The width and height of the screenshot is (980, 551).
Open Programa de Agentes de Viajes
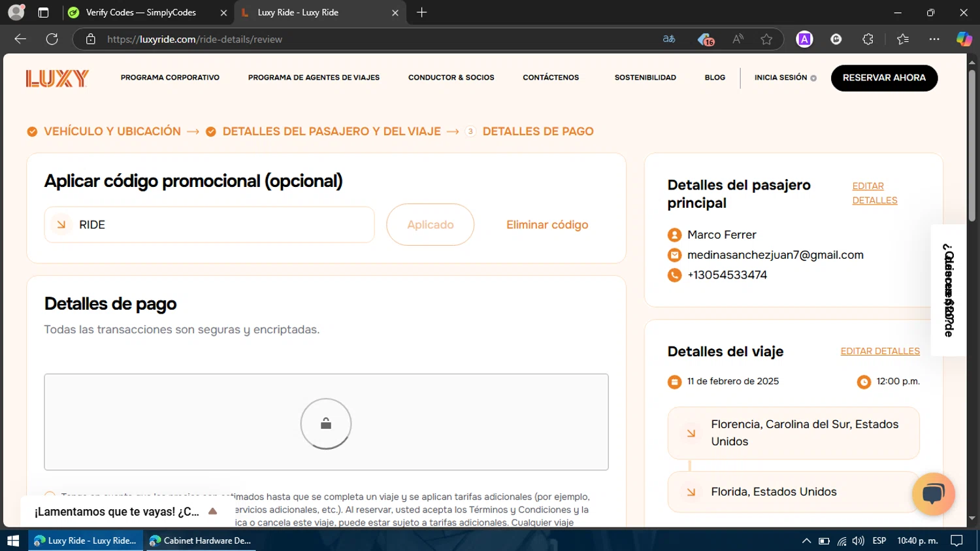pos(314,78)
